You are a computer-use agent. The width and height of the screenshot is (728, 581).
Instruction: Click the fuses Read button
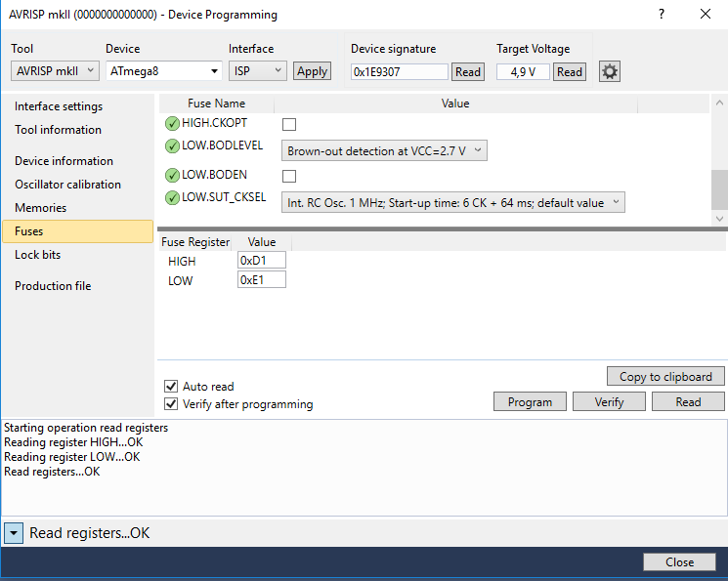[x=688, y=402]
